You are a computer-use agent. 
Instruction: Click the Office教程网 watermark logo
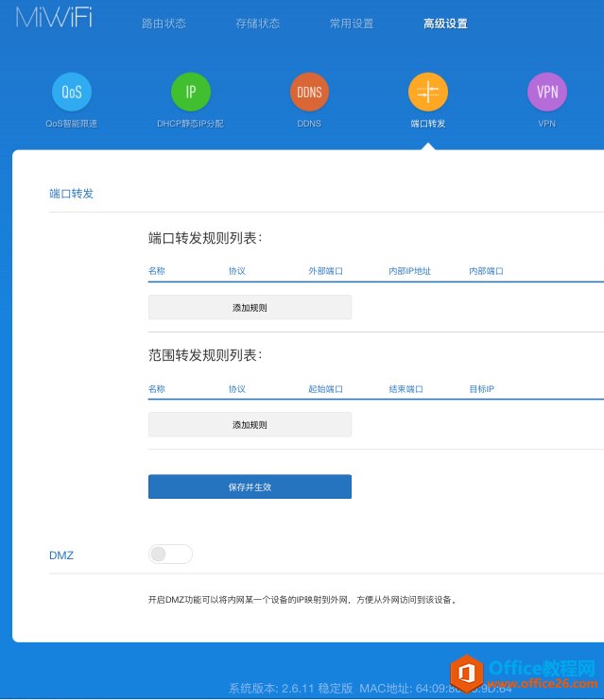coord(524,672)
